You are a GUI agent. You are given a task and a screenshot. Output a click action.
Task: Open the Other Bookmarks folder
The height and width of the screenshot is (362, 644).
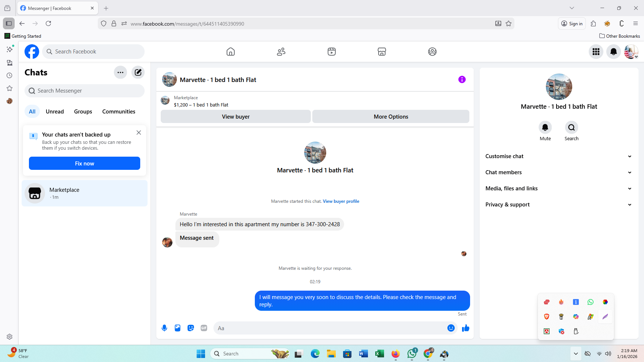click(x=619, y=36)
